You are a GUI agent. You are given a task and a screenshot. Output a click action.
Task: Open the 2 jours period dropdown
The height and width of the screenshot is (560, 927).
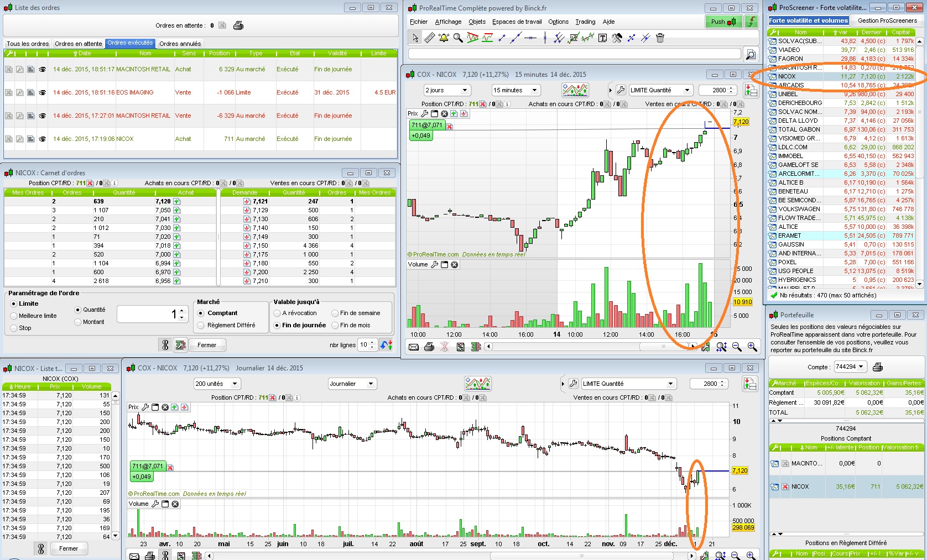[x=447, y=90]
